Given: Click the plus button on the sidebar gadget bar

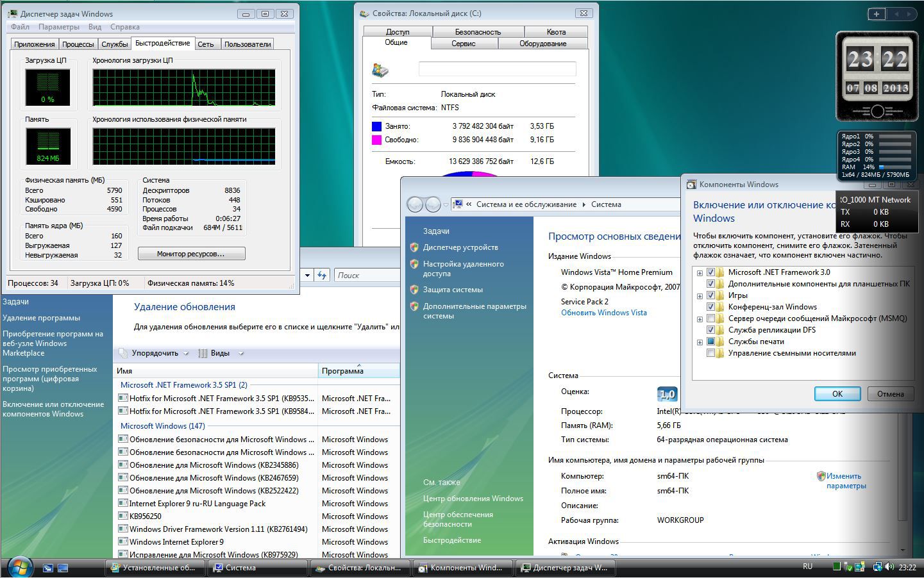Looking at the screenshot, I should point(877,13).
